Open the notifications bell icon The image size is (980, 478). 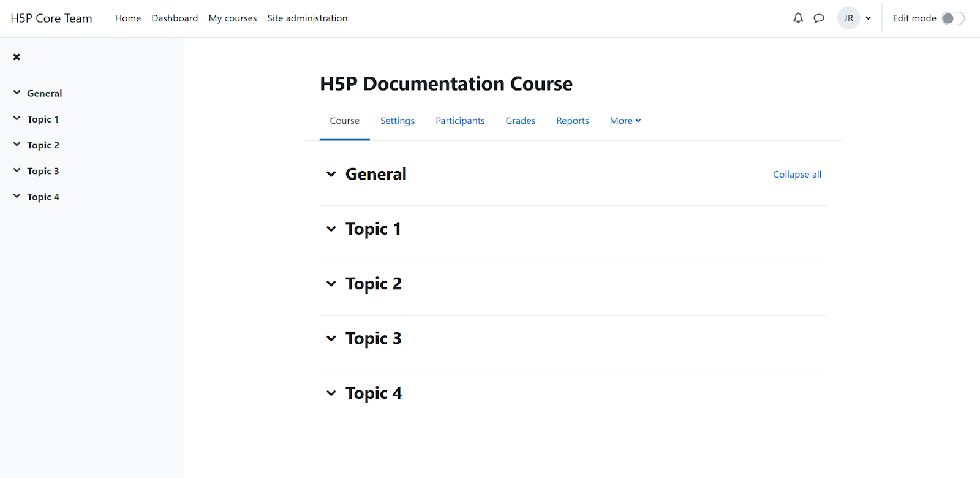click(798, 18)
